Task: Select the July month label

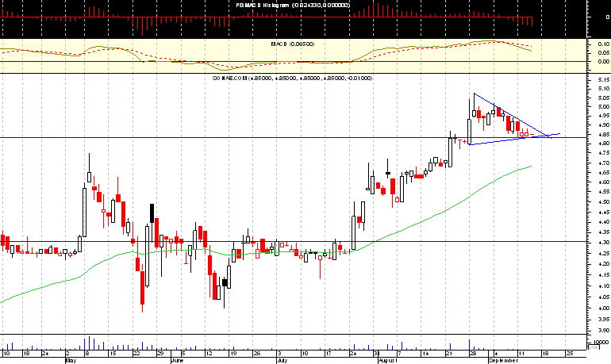Action: 282,361
